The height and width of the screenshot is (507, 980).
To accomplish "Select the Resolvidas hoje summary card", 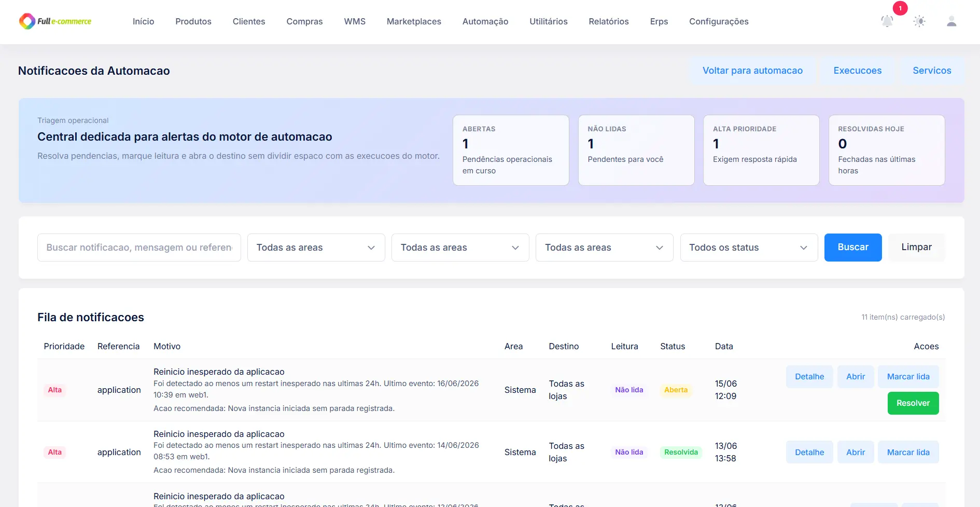I will tap(887, 150).
